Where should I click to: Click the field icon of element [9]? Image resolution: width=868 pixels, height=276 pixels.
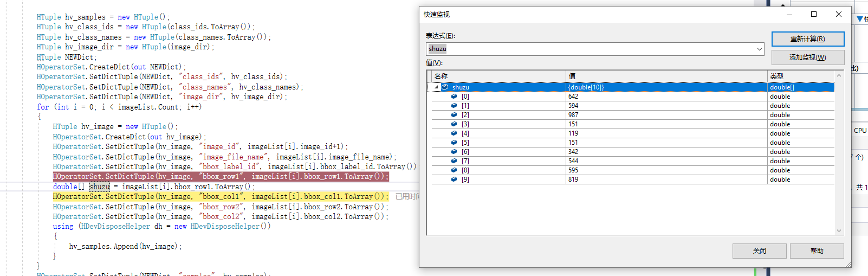(x=454, y=179)
